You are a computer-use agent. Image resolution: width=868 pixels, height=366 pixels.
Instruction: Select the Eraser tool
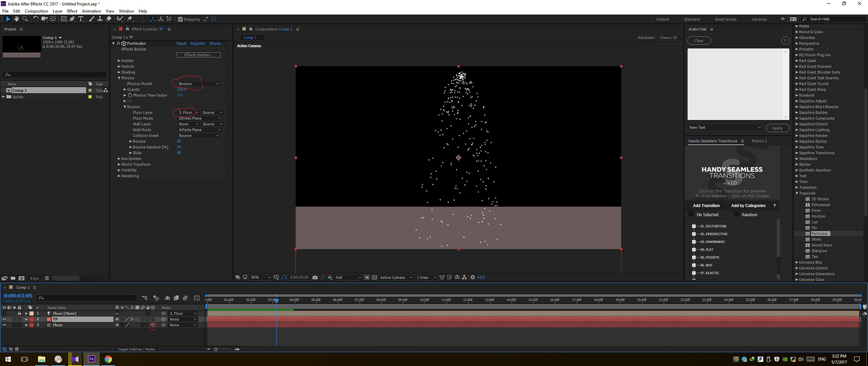[x=108, y=19]
